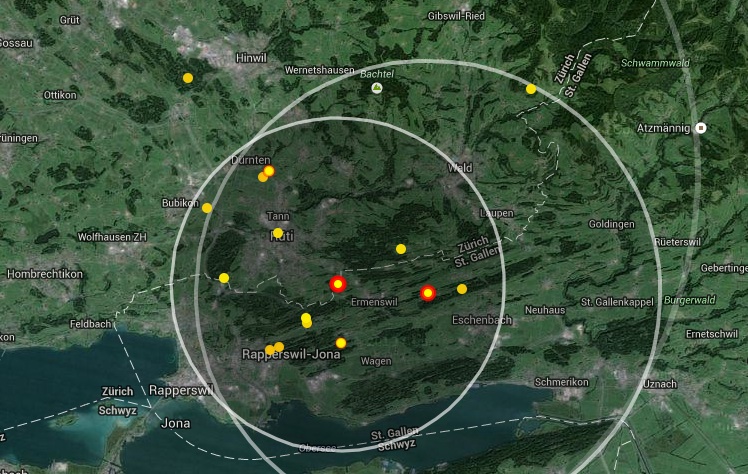Click the Eschenbach label
This screenshot has height=474, width=748.
(482, 320)
